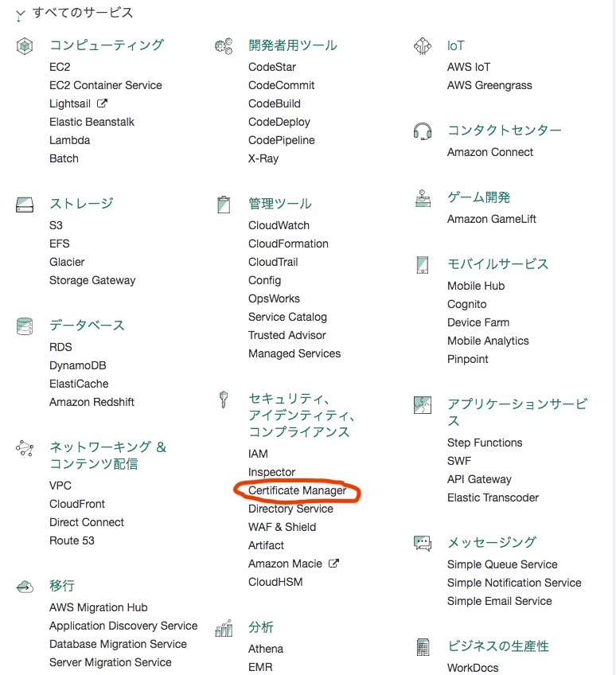Click the メッセージング chat bubble icon

point(423,543)
